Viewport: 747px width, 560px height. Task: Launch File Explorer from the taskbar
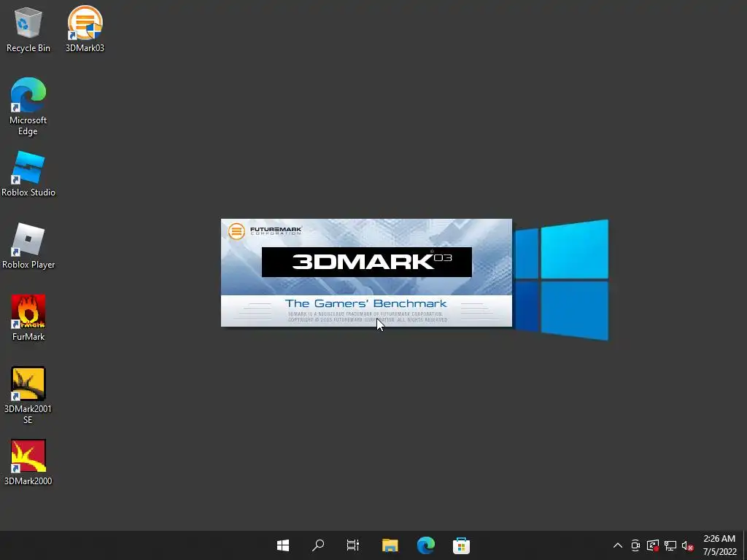click(x=390, y=545)
